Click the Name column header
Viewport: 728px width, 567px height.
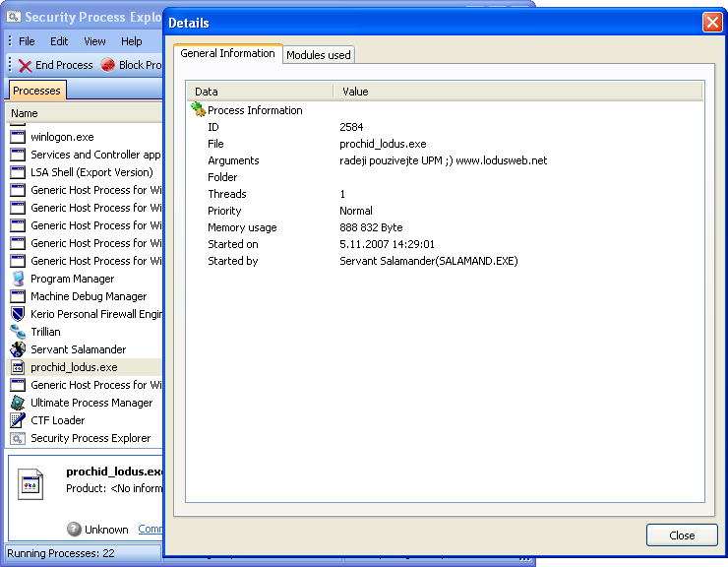pyautogui.click(x=84, y=113)
